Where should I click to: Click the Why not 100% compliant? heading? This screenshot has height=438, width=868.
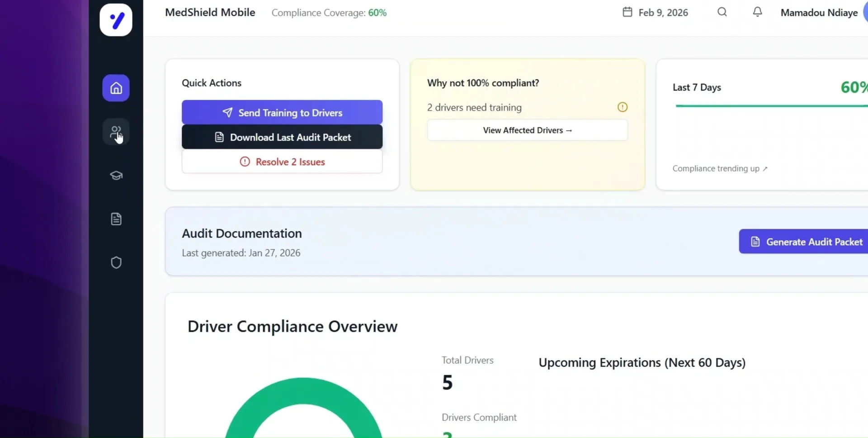click(x=483, y=83)
